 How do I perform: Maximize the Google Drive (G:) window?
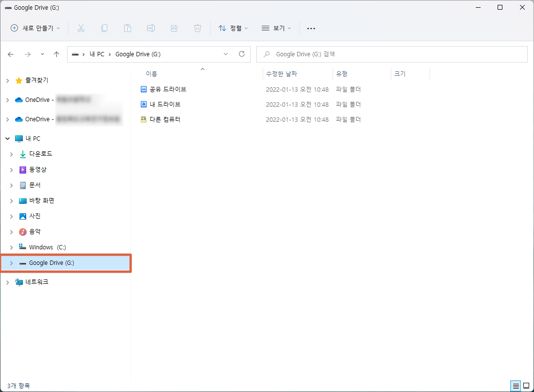coord(500,7)
